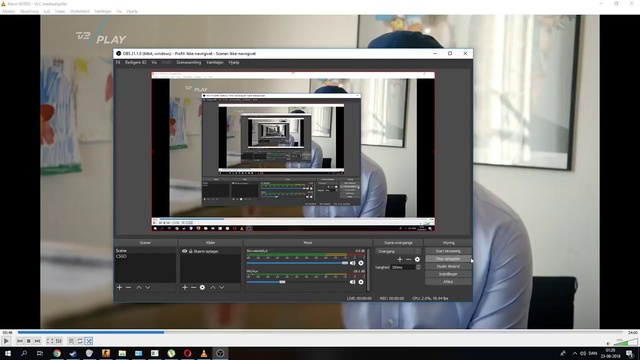Open Studio tilstand in OBS
Screen dimensions: 640x360
(x=448, y=267)
